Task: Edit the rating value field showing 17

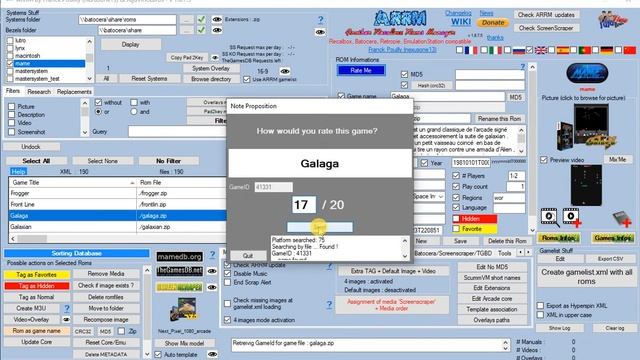Action: coord(304,205)
